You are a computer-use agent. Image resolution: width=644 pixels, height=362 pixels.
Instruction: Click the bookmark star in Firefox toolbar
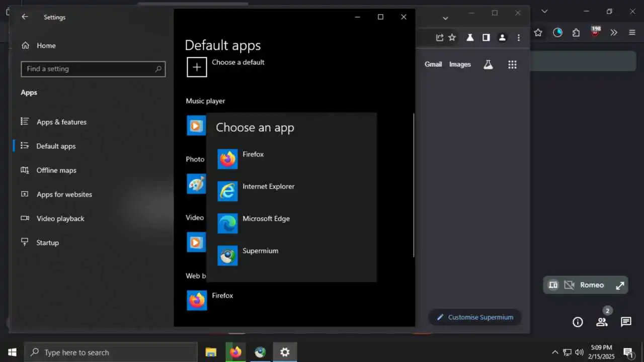point(538,33)
